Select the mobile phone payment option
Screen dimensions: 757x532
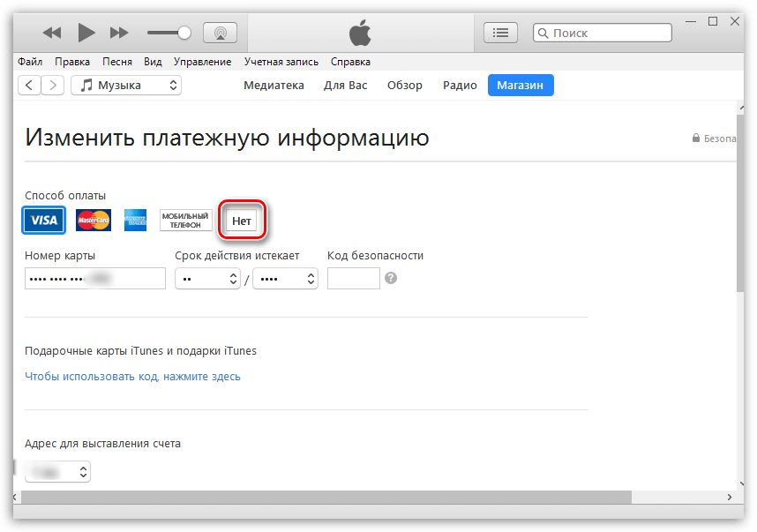(x=185, y=220)
